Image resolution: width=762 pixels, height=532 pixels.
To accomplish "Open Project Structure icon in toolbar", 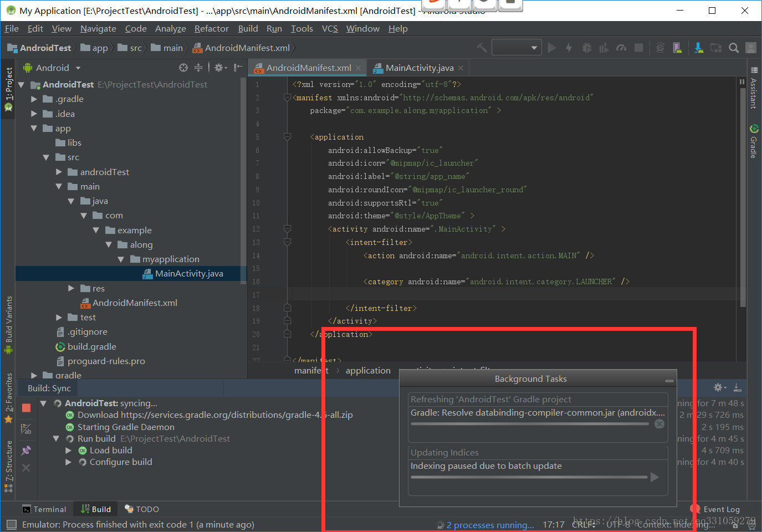I will pyautogui.click(x=716, y=48).
